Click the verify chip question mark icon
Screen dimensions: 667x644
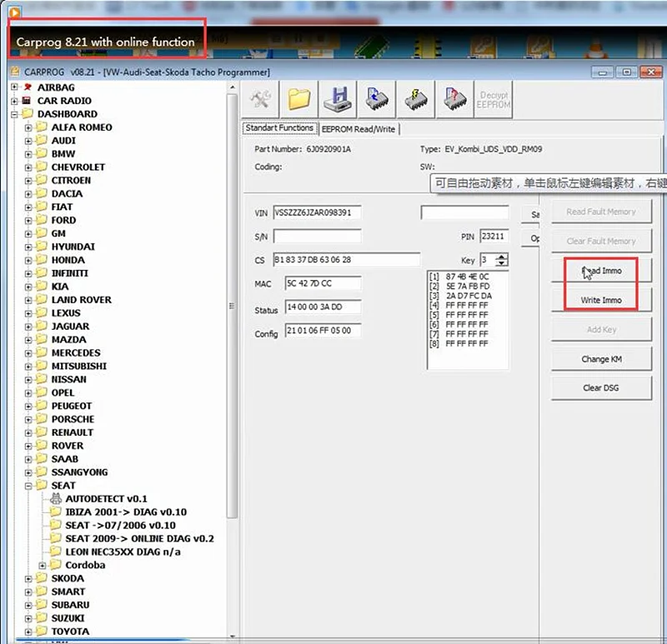pyautogui.click(x=454, y=99)
